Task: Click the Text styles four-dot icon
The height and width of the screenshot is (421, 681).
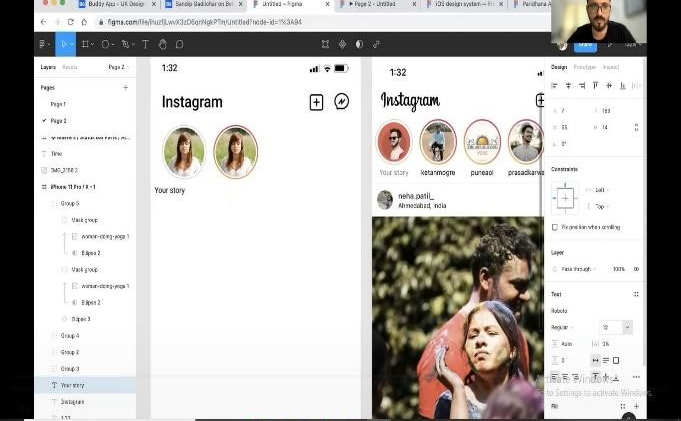Action: [x=636, y=295]
